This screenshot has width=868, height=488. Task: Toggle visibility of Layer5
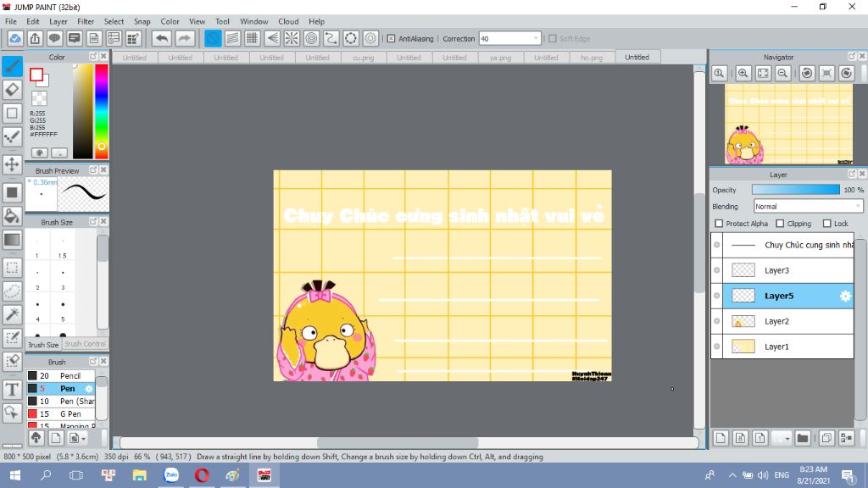click(x=717, y=296)
